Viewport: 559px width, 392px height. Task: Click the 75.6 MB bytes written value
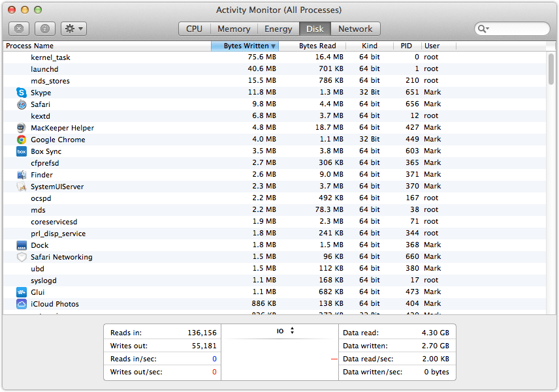(262, 57)
